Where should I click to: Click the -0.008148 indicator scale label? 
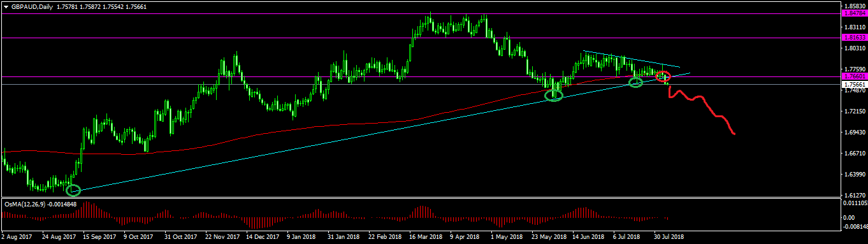[x=855, y=226]
